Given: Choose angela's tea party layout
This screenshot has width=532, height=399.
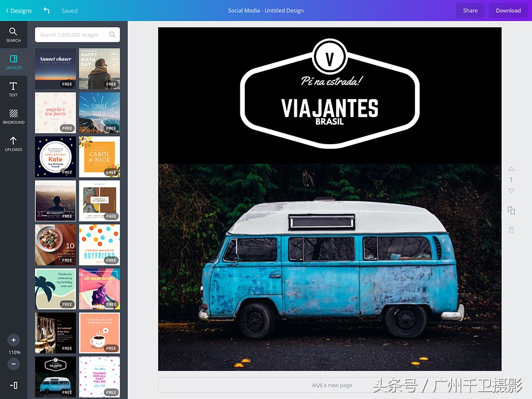Looking at the screenshot, I should [55, 113].
